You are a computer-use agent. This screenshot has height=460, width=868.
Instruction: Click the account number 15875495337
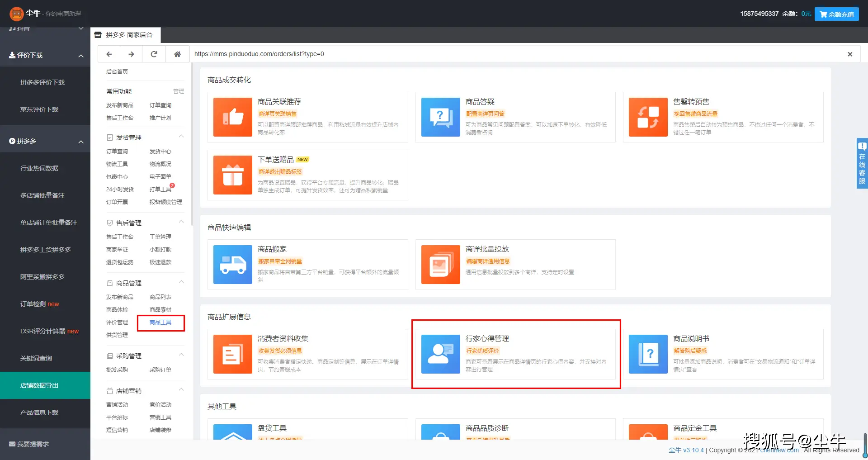pos(759,14)
